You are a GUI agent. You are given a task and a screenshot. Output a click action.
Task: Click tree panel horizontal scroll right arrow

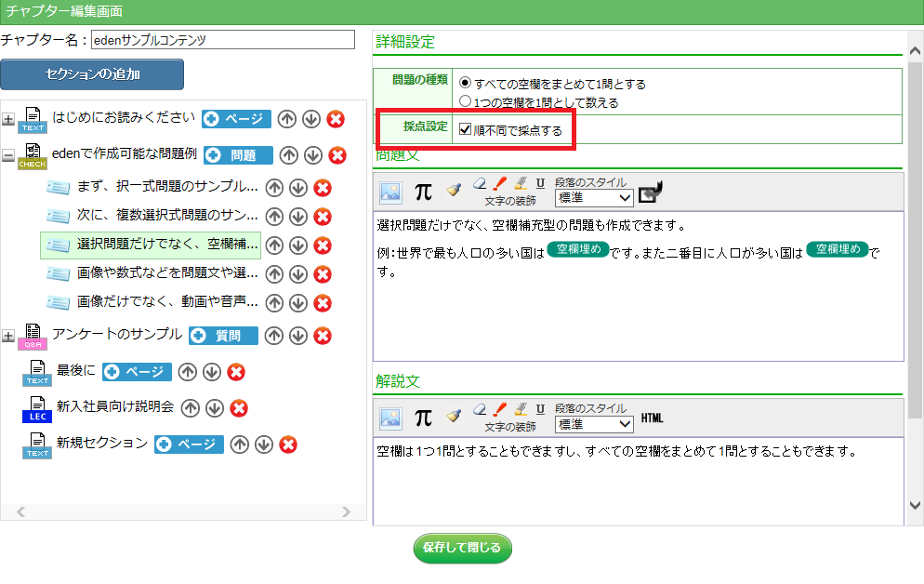click(x=346, y=512)
